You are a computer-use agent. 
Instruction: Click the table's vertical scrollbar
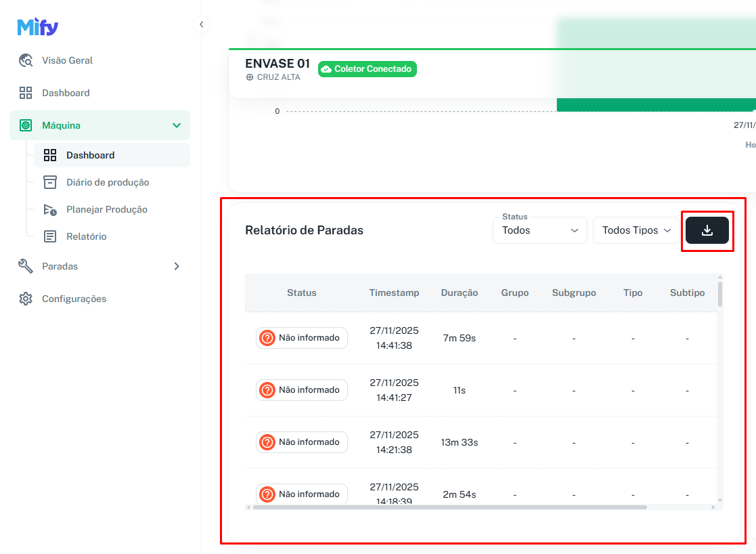click(x=719, y=295)
